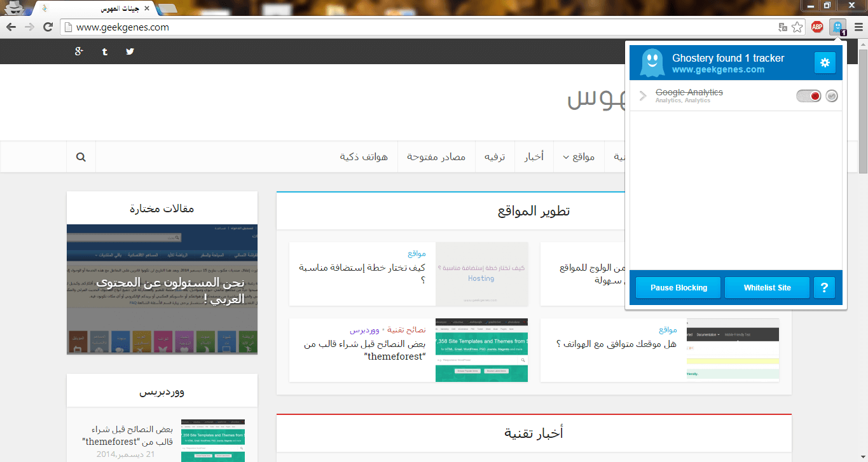Viewport: 868px width, 462px height.
Task: Click the address bar URL field
Action: [x=420, y=27]
